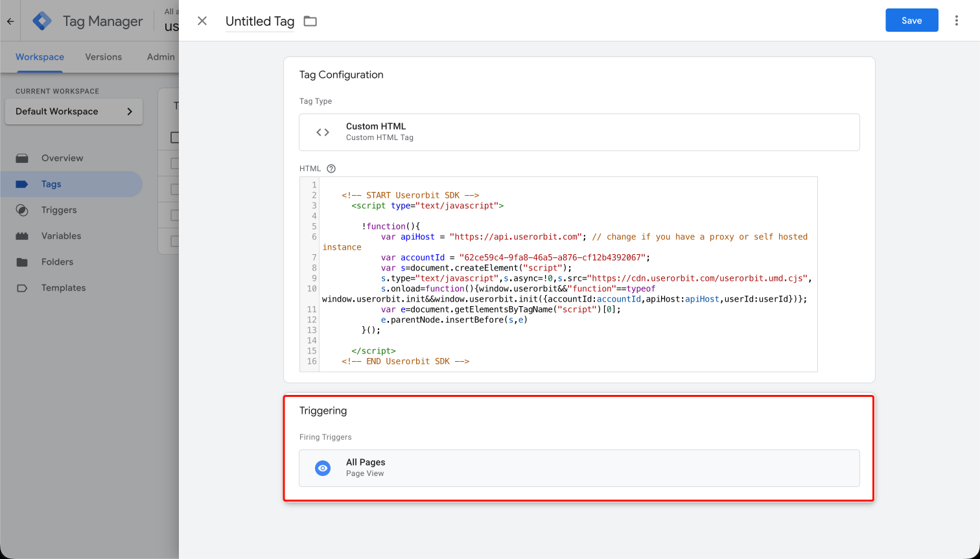The height and width of the screenshot is (559, 980).
Task: Click inside the HTML code editor
Action: coord(559,274)
